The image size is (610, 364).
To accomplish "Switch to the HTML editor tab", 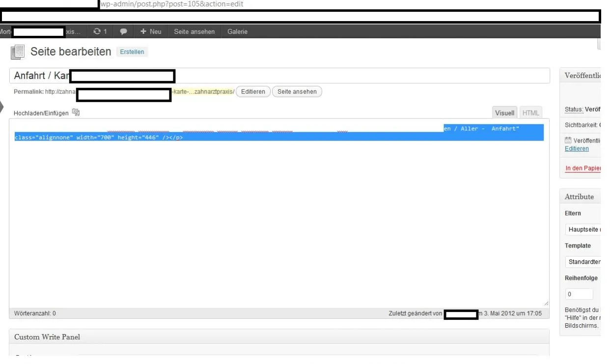I will pos(530,113).
